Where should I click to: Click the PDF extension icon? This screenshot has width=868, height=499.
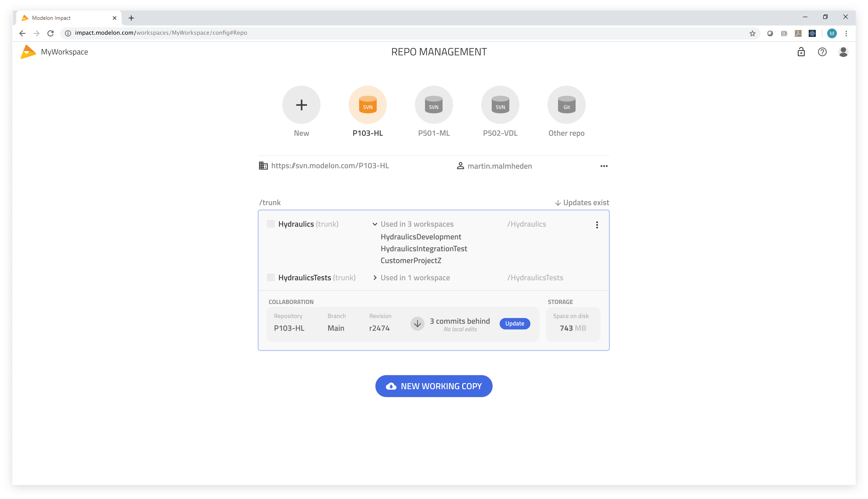(x=798, y=33)
